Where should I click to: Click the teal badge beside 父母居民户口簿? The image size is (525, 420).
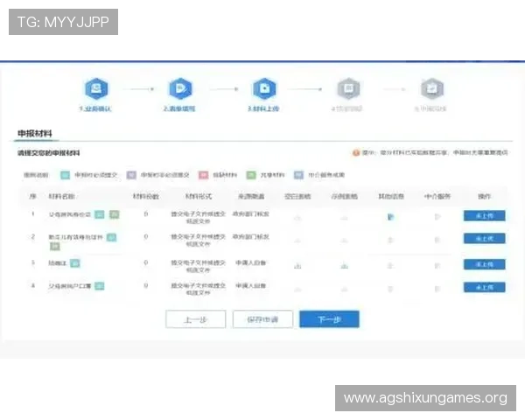[100, 286]
